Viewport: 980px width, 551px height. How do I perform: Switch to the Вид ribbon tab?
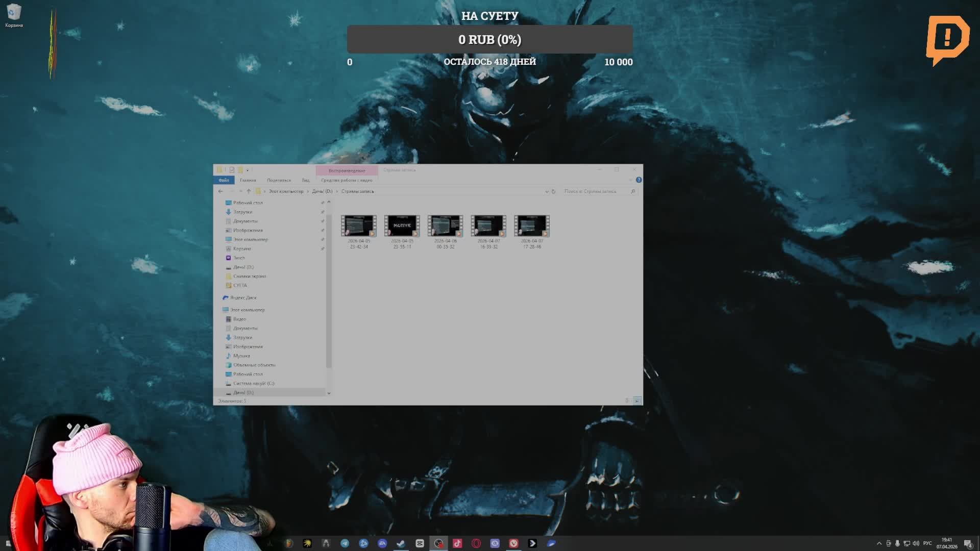(x=305, y=180)
